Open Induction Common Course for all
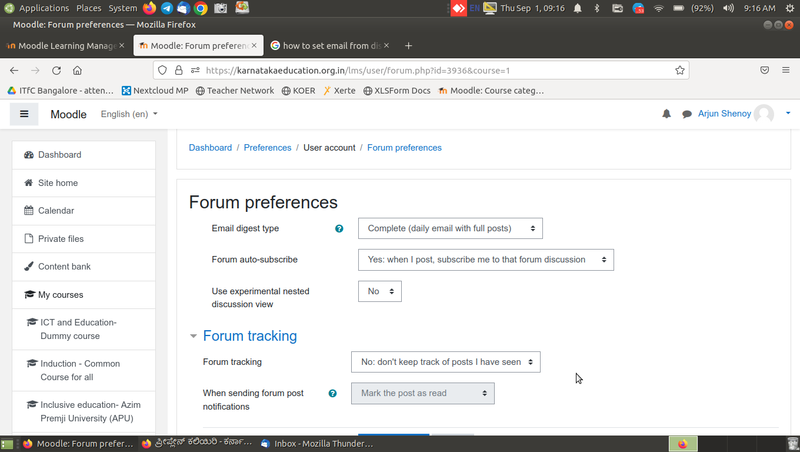The image size is (800, 452). coord(84,370)
